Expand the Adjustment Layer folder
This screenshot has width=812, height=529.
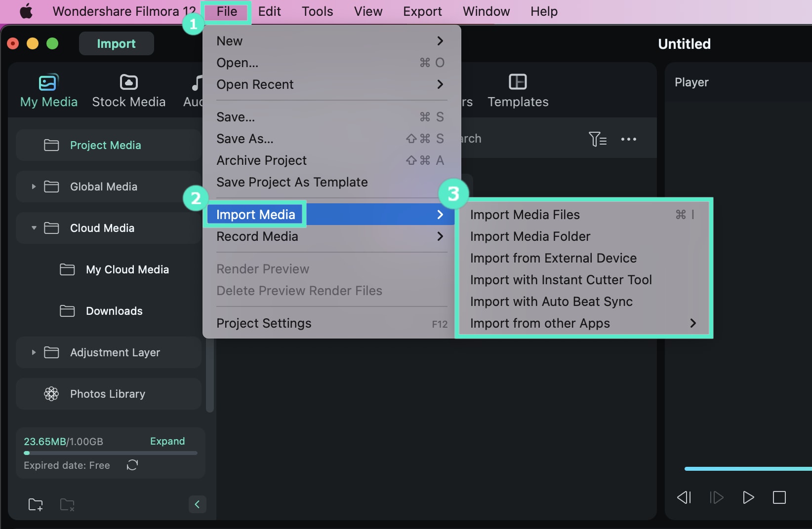34,352
